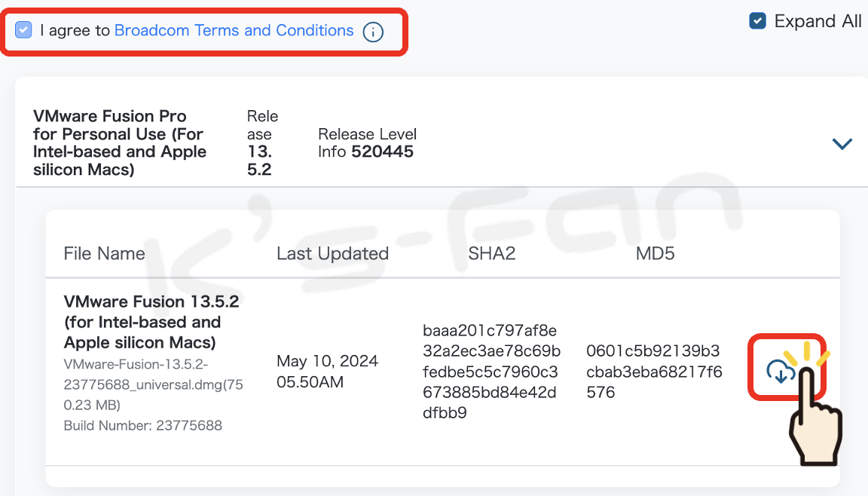The image size is (868, 496).
Task: Enable agreement to Broadcom Terms and Conditions
Action: (x=23, y=29)
